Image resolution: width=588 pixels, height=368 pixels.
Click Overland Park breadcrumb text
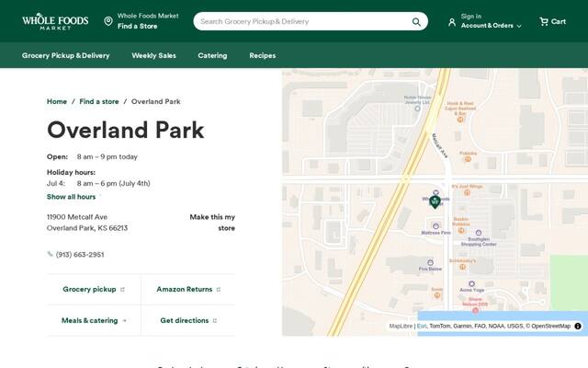155,101
